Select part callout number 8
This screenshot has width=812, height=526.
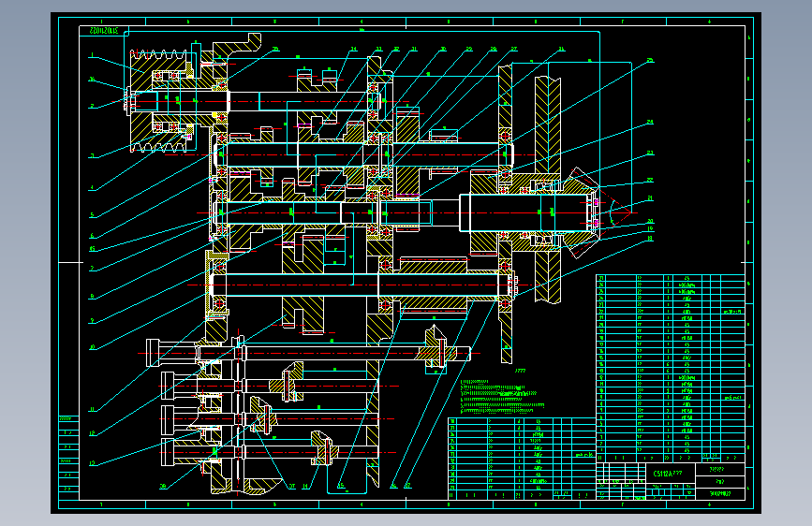[92, 296]
